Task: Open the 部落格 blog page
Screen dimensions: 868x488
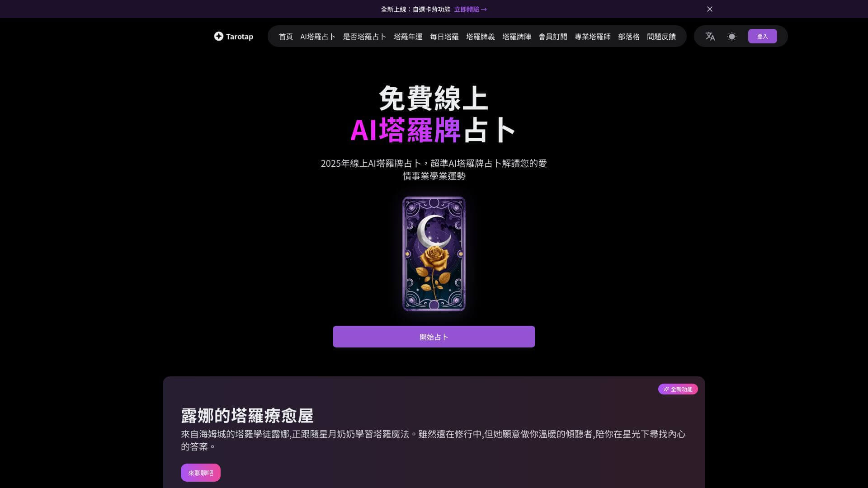Action: [628, 37]
